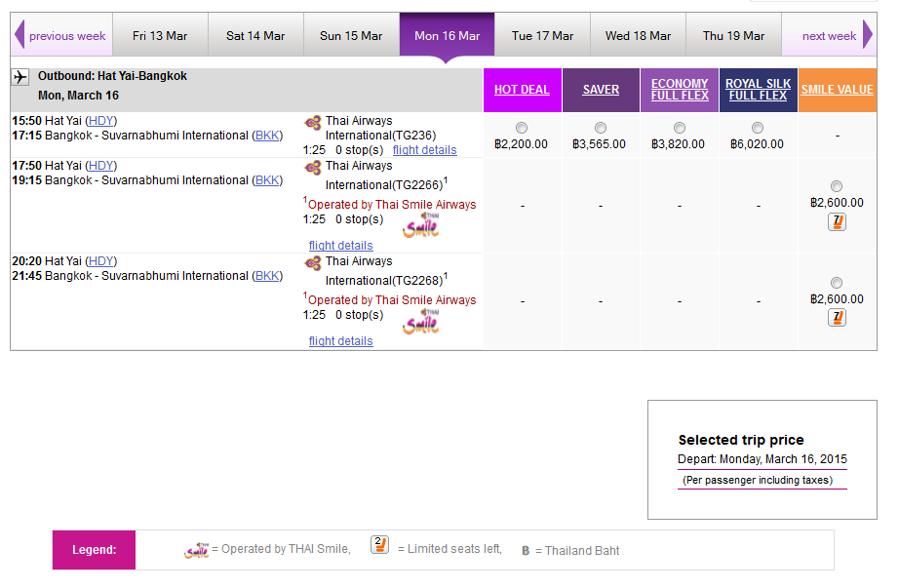The image size is (899, 588).
Task: Click the left arrow for previous week
Action: (x=19, y=36)
